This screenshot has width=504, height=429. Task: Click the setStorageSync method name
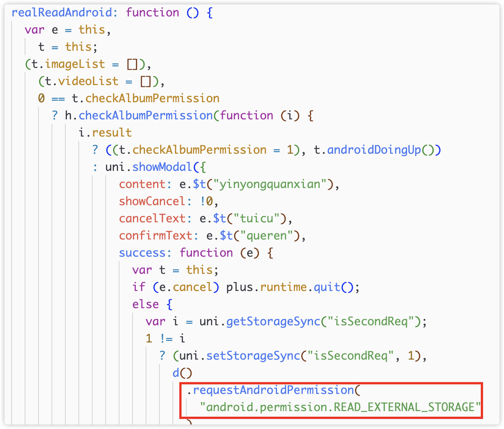point(253,356)
